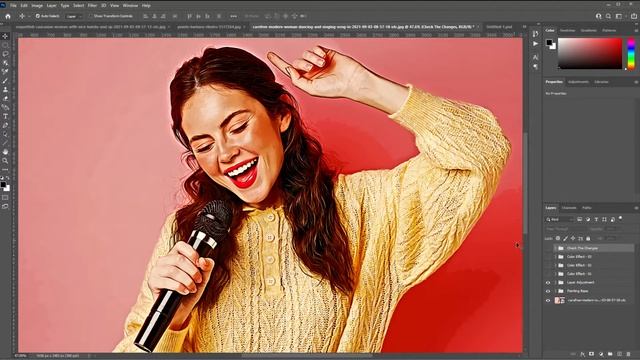Image resolution: width=640 pixels, height=360 pixels.
Task: Select the Move tool in the toolbox
Action: pyautogui.click(x=5, y=36)
